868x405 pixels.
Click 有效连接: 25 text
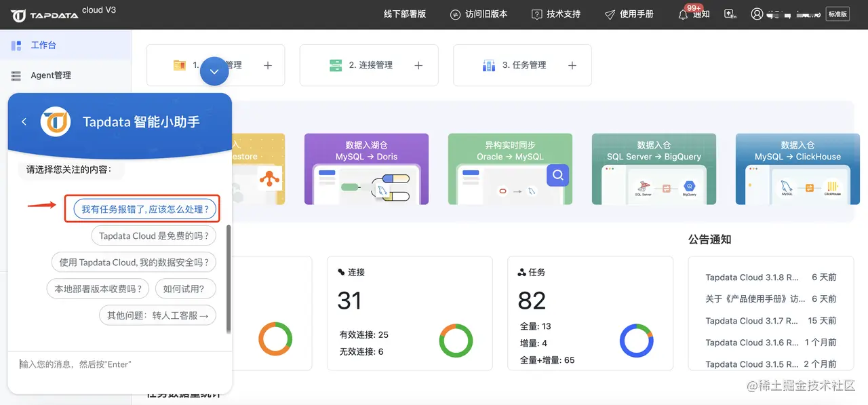tap(364, 334)
